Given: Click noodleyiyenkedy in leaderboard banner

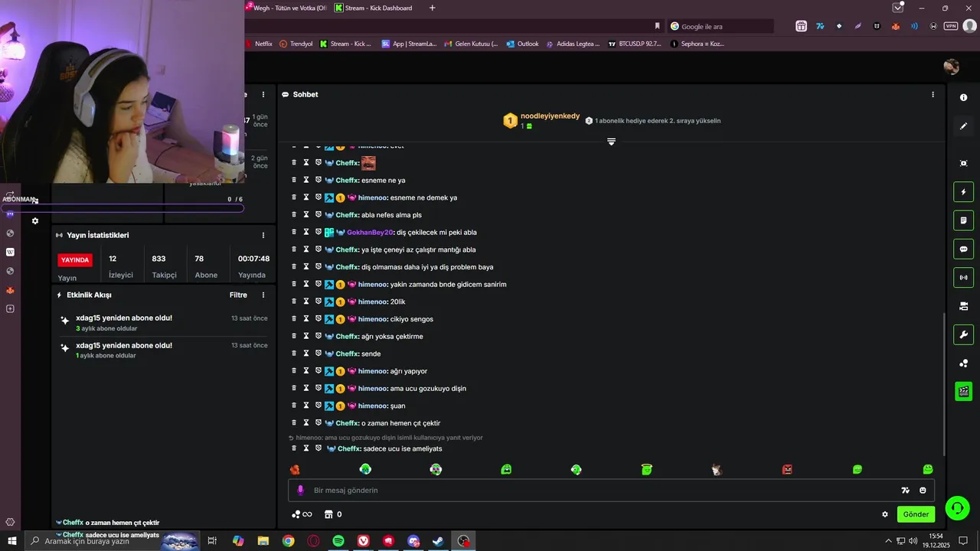Looking at the screenshot, I should pyautogui.click(x=550, y=116).
